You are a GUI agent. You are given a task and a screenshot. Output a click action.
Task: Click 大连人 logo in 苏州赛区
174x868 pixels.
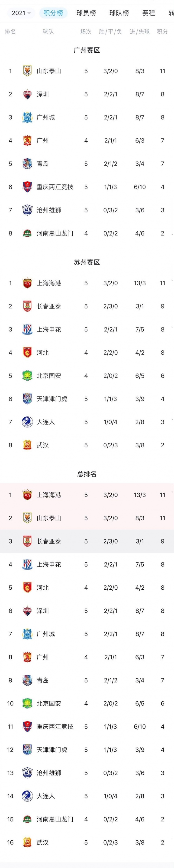(x=27, y=422)
